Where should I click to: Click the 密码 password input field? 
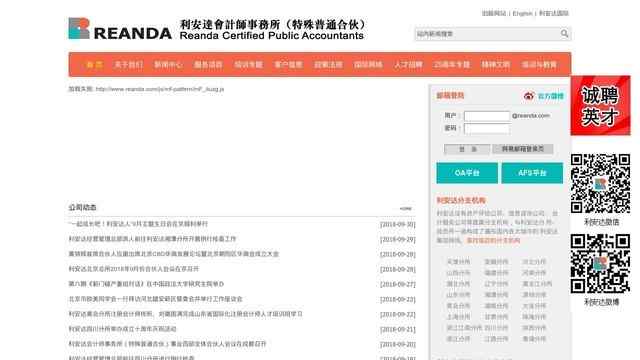[x=487, y=129]
